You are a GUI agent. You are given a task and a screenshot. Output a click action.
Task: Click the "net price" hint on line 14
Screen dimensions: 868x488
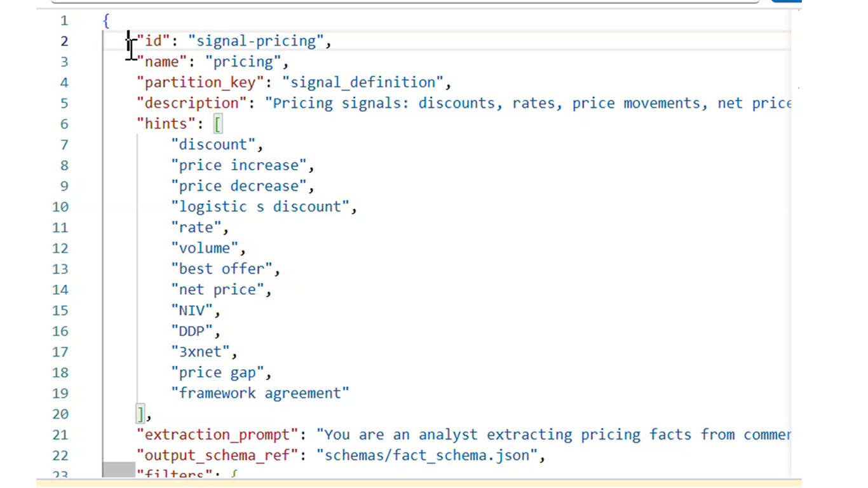217,290
